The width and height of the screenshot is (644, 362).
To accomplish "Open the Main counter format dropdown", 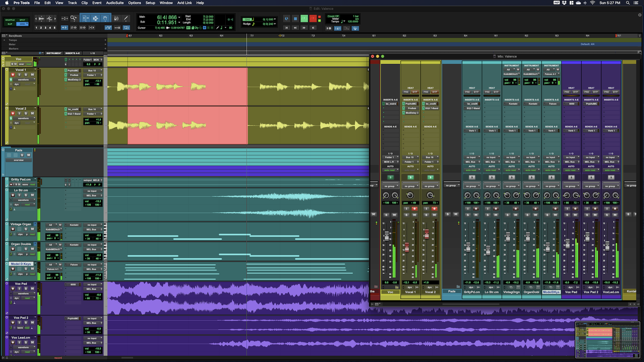I will click(x=179, y=17).
